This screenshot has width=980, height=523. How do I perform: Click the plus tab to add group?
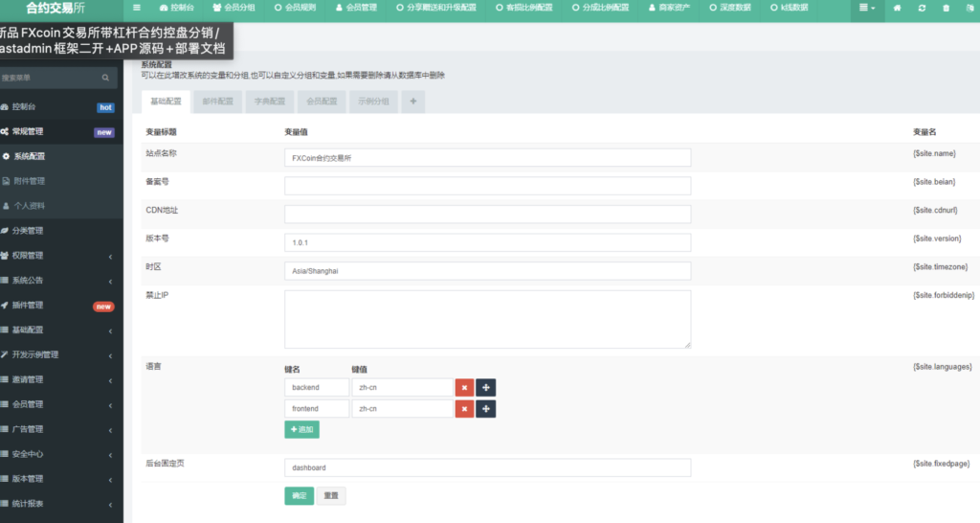[x=413, y=101]
